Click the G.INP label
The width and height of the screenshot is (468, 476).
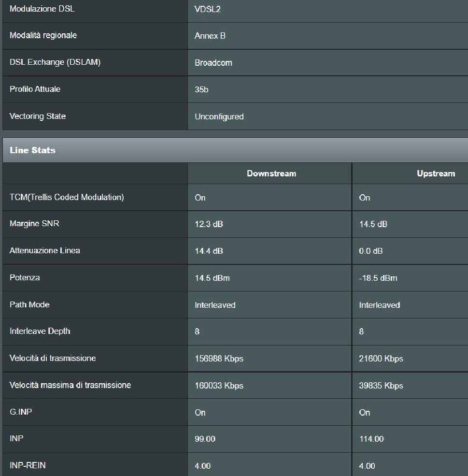click(21, 412)
